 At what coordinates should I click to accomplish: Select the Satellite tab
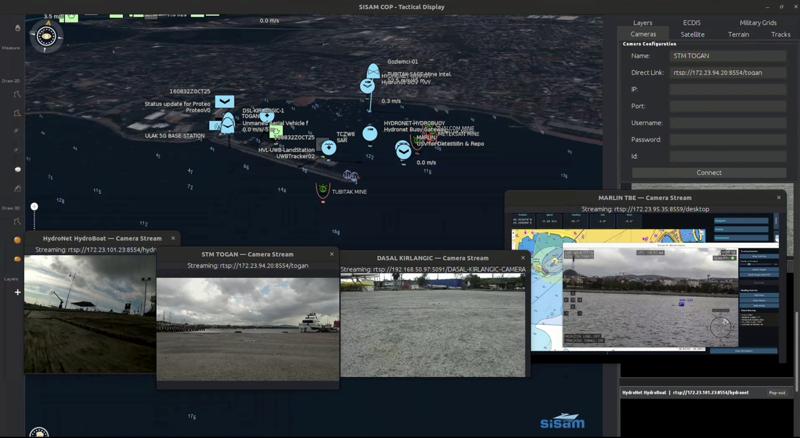[x=692, y=34]
